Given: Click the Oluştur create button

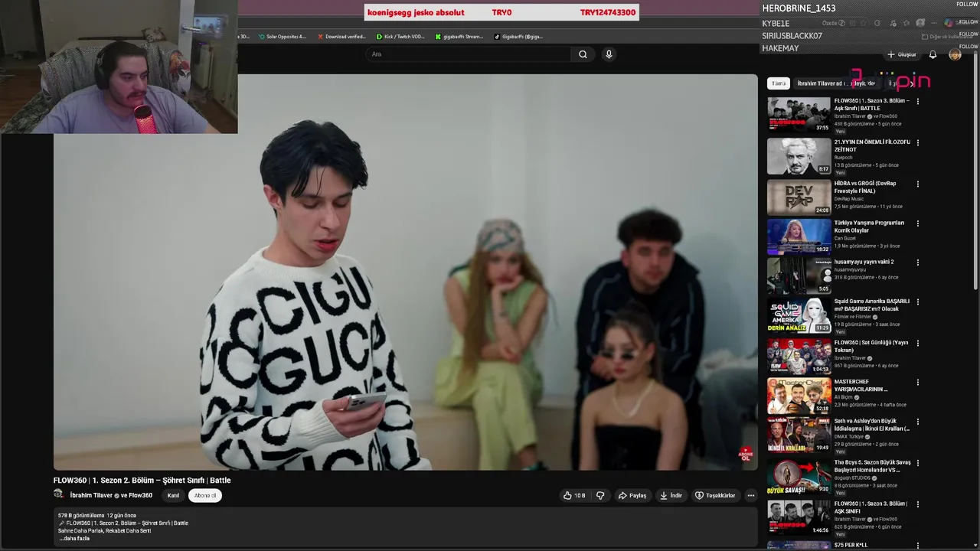Looking at the screenshot, I should [902, 54].
